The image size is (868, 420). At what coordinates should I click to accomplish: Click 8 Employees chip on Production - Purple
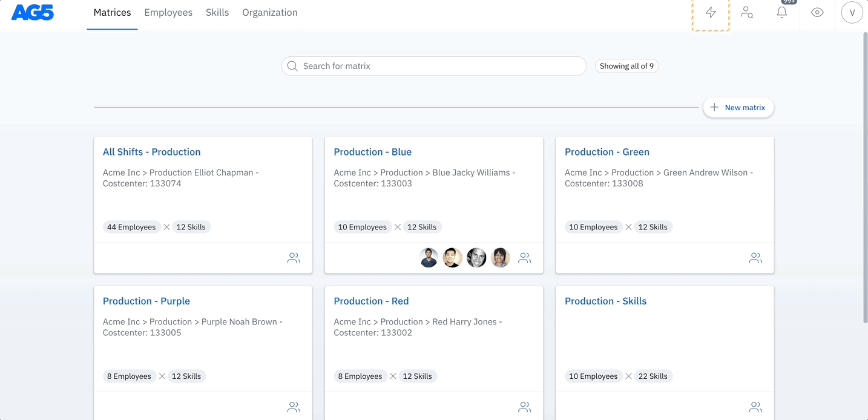point(129,376)
